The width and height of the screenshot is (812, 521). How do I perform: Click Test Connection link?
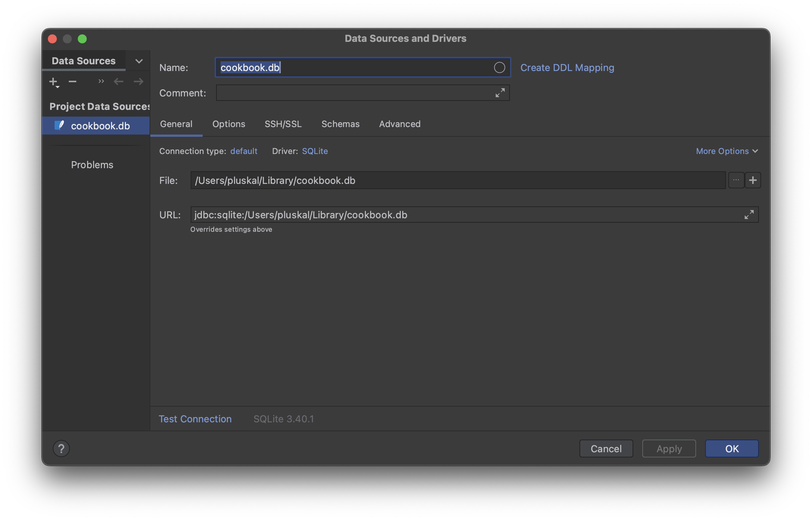pyautogui.click(x=195, y=419)
